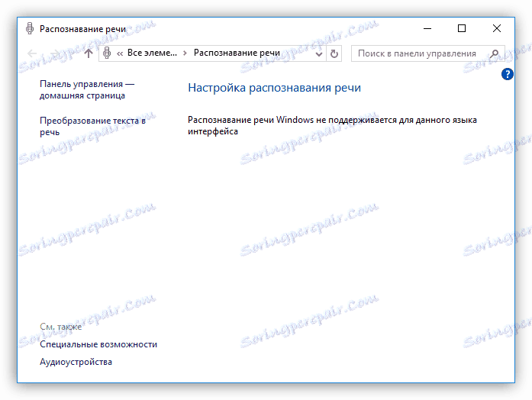Viewport: 532px width, 400px height.
Task: Maximize the Распознавание речи window
Action: (x=462, y=28)
